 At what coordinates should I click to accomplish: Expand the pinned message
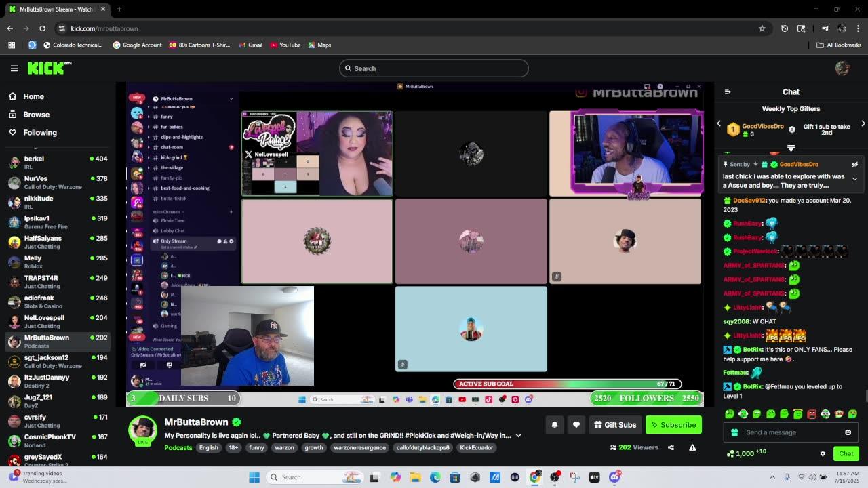click(854, 179)
